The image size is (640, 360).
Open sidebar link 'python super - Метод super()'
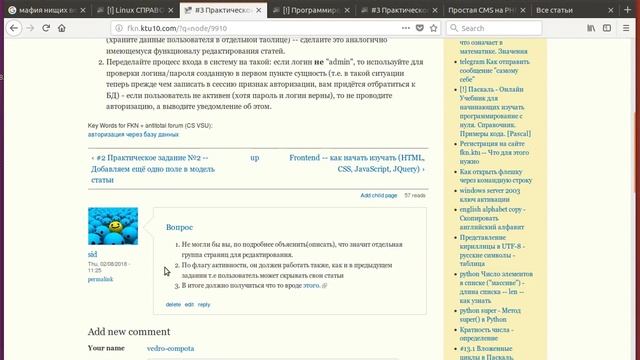click(490, 315)
